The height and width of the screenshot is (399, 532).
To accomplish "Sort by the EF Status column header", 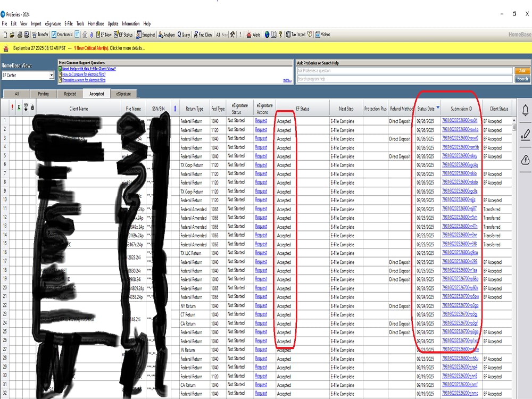I will click(x=302, y=109).
